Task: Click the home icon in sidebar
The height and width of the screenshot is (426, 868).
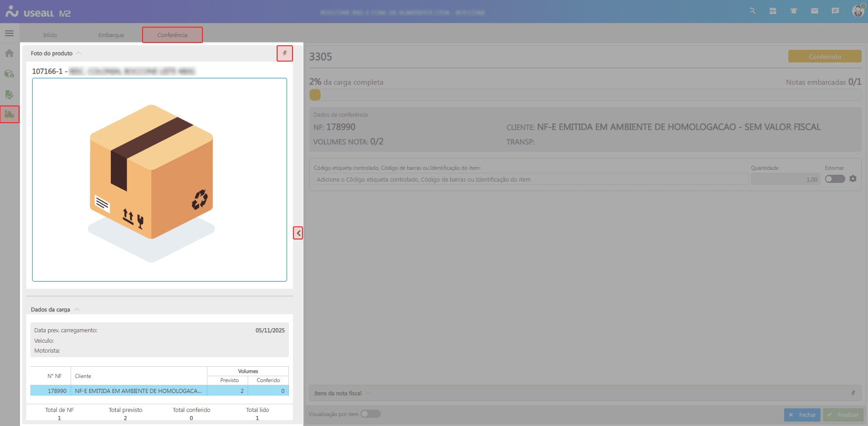Action: tap(9, 53)
